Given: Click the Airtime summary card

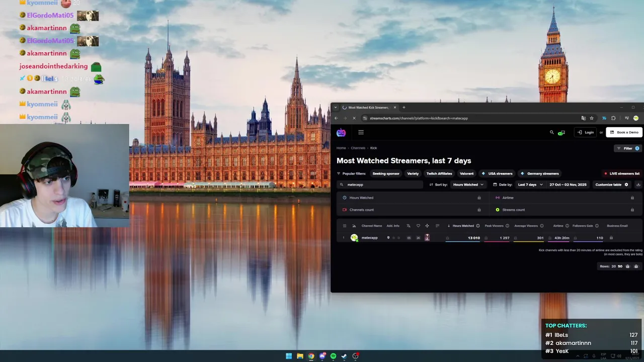Looking at the screenshot, I should pos(565,198).
